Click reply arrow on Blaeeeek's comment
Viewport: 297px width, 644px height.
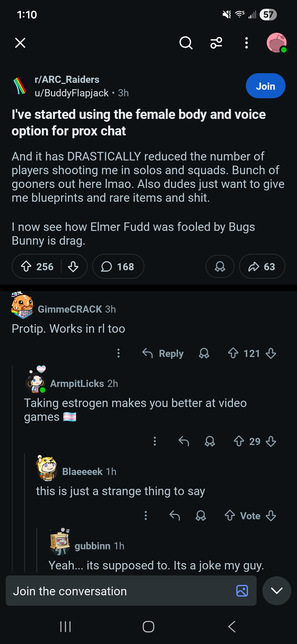[x=175, y=515]
